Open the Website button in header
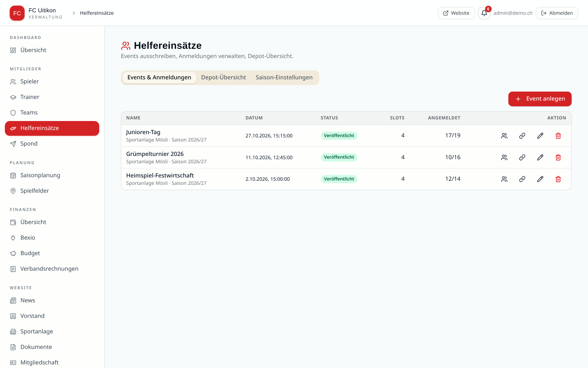This screenshot has height=368, width=588. point(456,13)
